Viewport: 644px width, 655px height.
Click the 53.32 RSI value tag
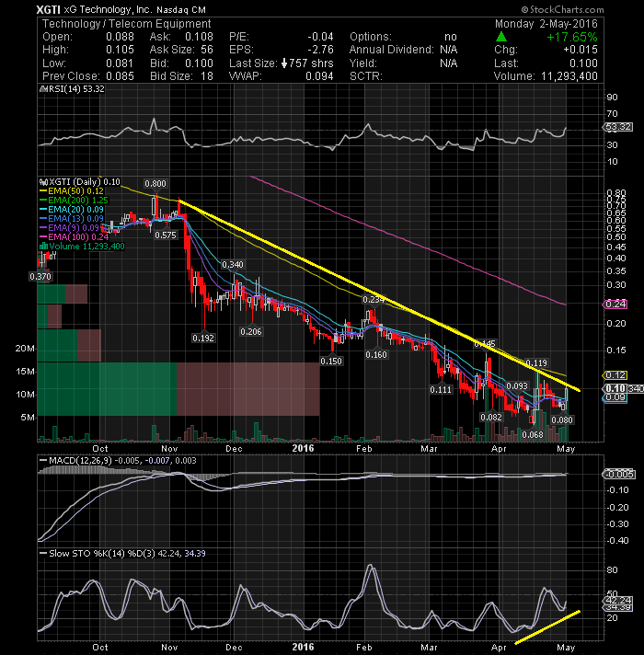coord(618,127)
